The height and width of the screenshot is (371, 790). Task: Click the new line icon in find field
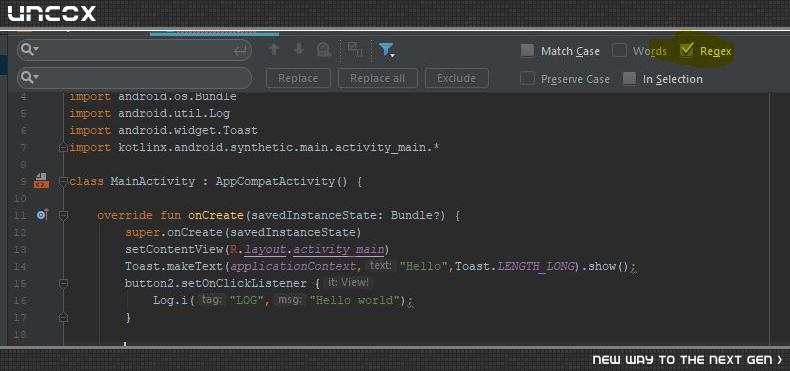(x=241, y=50)
